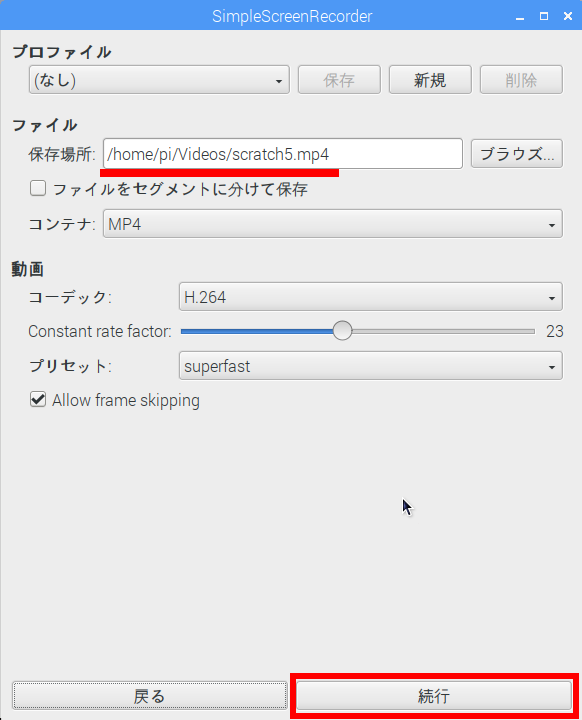
Task: Maximize the SimpleScreenRecorder window
Action: [x=544, y=17]
